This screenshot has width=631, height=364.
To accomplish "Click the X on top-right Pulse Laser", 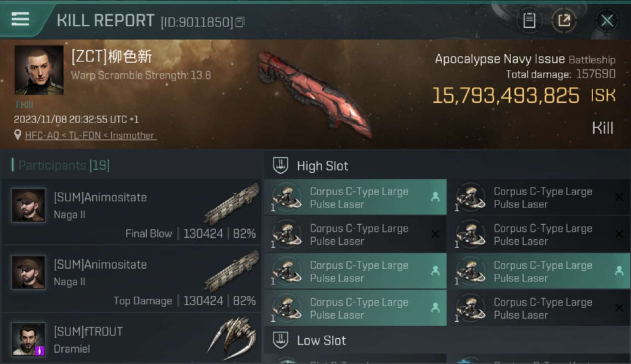I will [619, 197].
